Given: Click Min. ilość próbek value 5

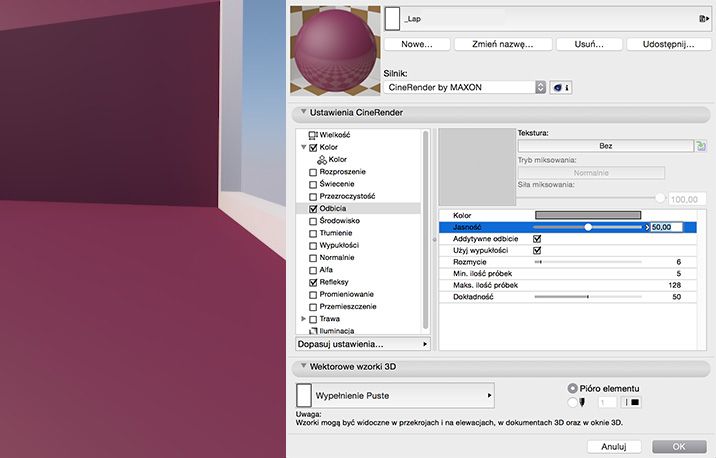Looking at the screenshot, I should (679, 274).
